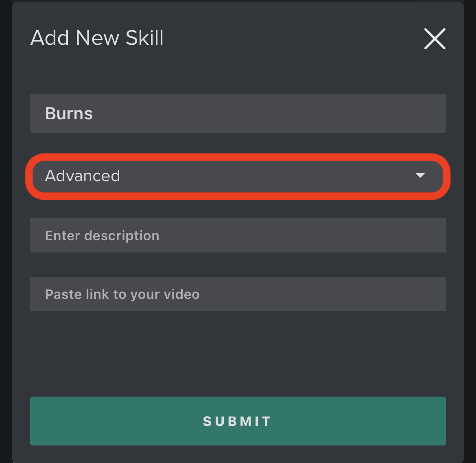Screen dimensions: 476x463
Task: Click the small triangle dropdown indicator
Action: pos(420,175)
